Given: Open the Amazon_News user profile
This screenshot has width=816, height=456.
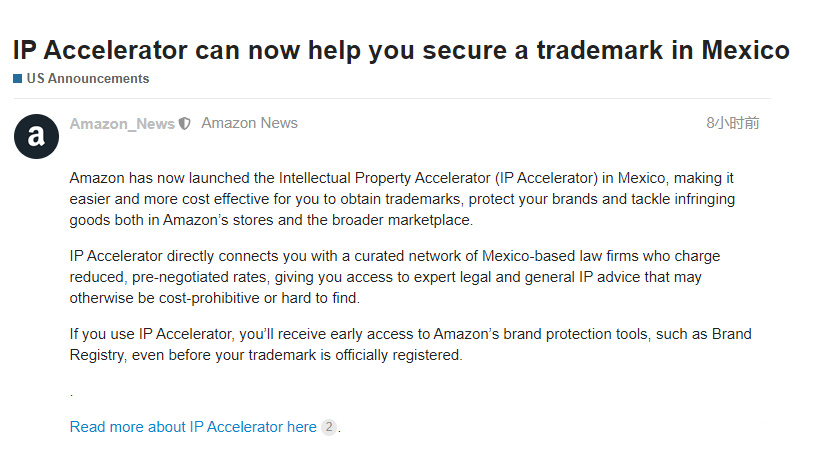Looking at the screenshot, I should point(122,124).
